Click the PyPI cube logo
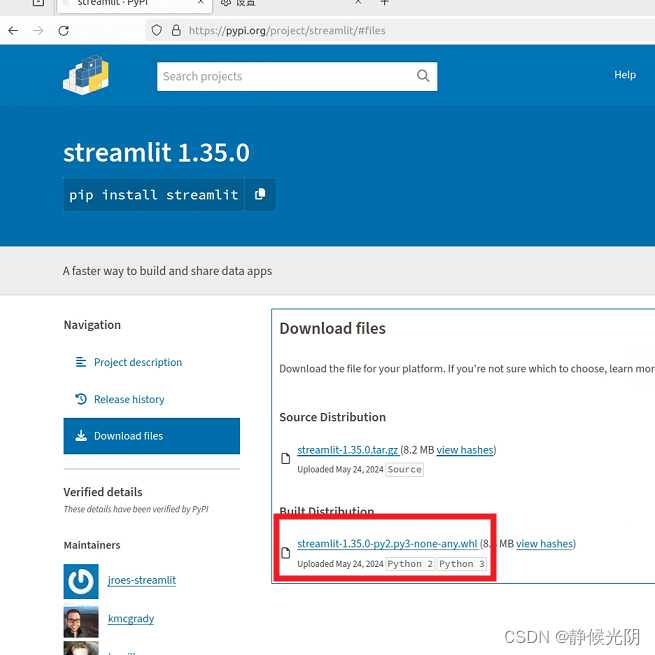Image resolution: width=655 pixels, height=655 pixels. click(x=86, y=75)
